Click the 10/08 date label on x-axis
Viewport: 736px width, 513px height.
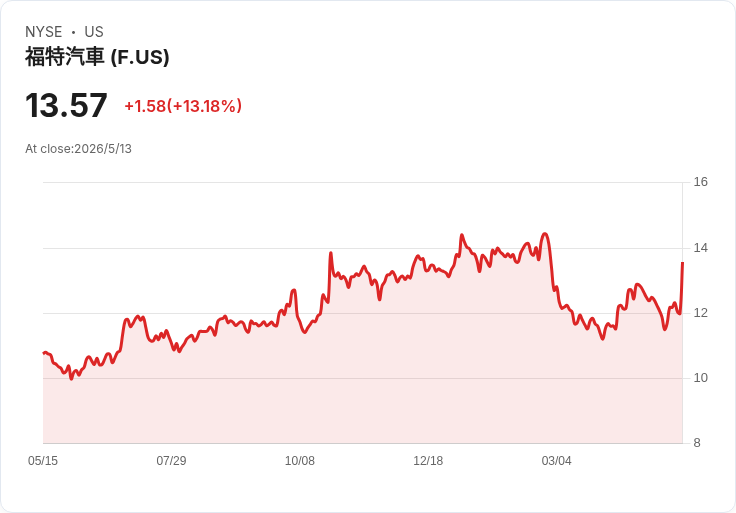tap(299, 461)
